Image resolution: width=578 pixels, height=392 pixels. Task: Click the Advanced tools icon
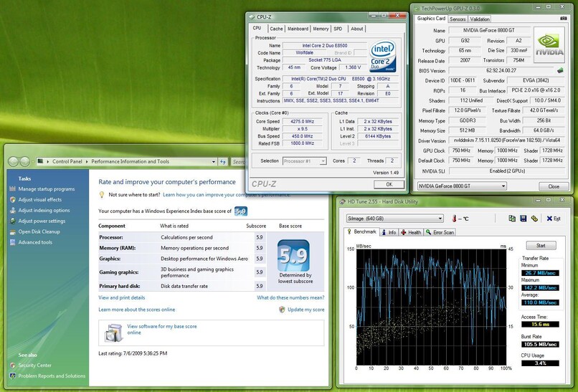[x=12, y=242]
